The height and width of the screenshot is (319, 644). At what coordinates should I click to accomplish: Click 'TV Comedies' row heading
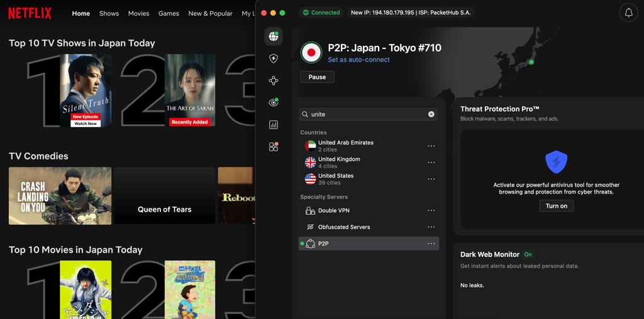38,156
